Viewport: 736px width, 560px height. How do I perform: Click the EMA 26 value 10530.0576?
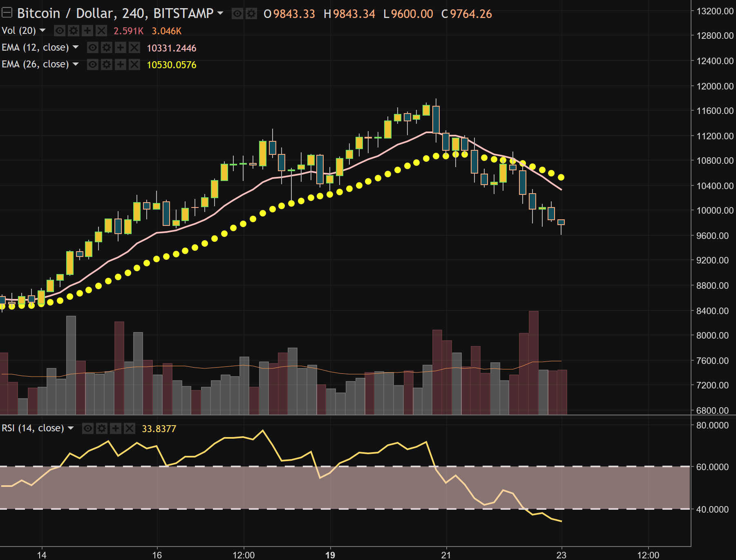pyautogui.click(x=172, y=65)
